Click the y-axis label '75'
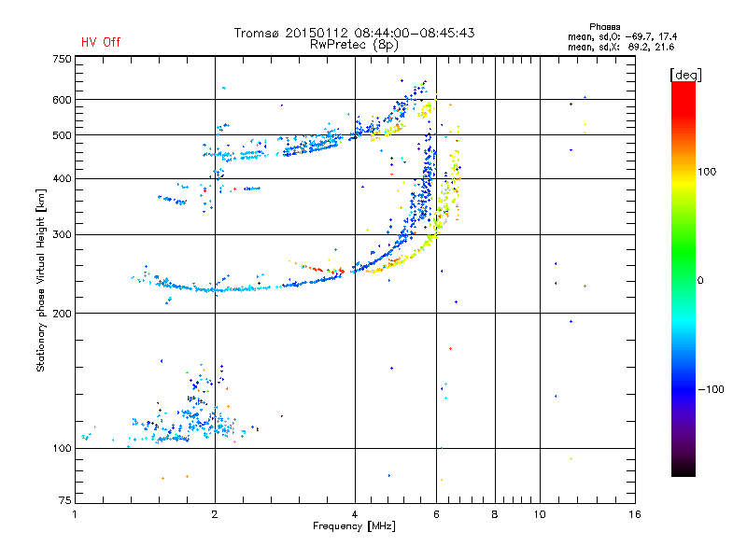 tap(65, 500)
